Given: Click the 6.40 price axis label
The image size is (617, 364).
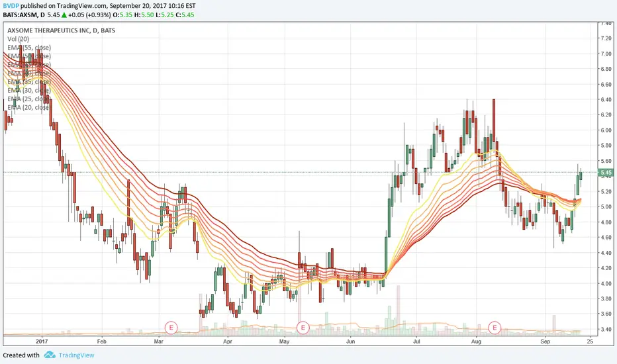Looking at the screenshot, I should (x=606, y=99).
